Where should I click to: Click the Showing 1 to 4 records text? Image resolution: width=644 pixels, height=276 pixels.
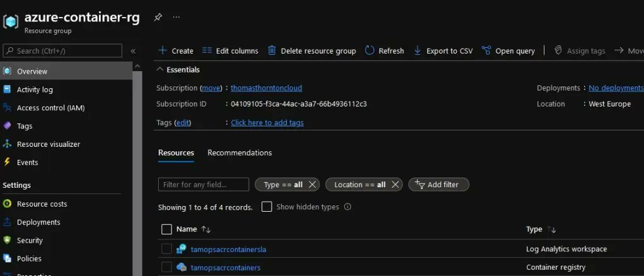[205, 207]
